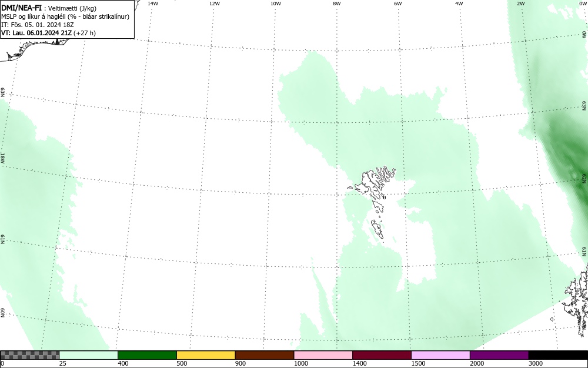Click the brown 900–1000 legend swatch
The height and width of the screenshot is (368, 588).
265,355
